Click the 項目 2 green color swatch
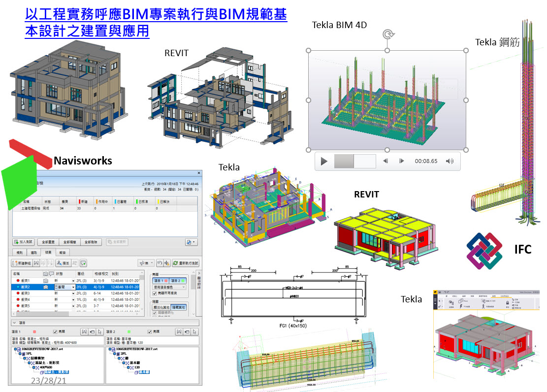The image size is (547, 392). [x=129, y=331]
